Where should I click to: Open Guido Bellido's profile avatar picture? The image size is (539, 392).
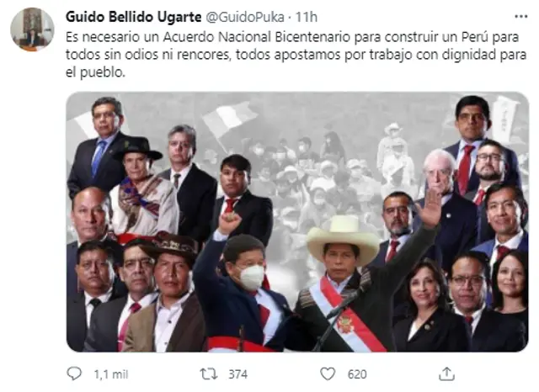32,29
